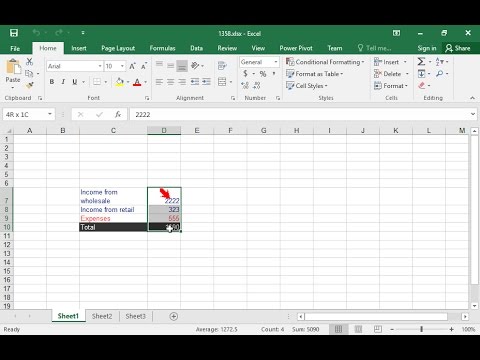Click the Insert cells button
Viewport: 480px width, 360px height.
tap(390, 62)
